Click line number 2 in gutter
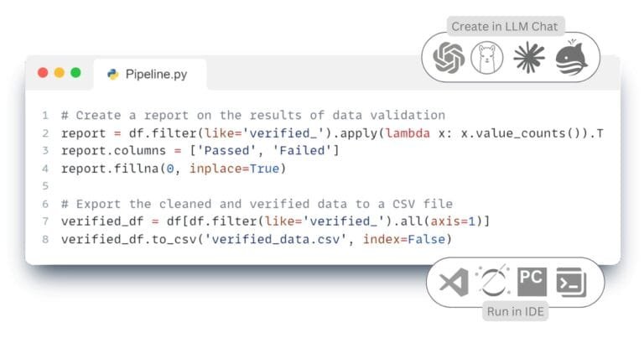Screen dimensions: 644x338 click(x=45, y=133)
